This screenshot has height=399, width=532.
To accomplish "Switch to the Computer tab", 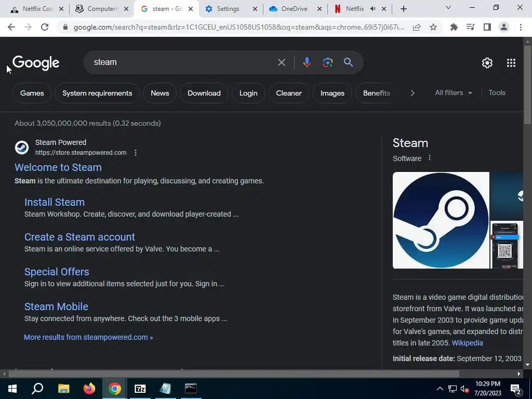I will point(102,9).
